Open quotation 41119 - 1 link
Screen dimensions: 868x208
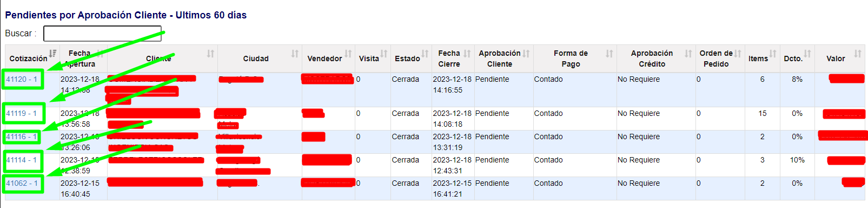click(x=22, y=113)
